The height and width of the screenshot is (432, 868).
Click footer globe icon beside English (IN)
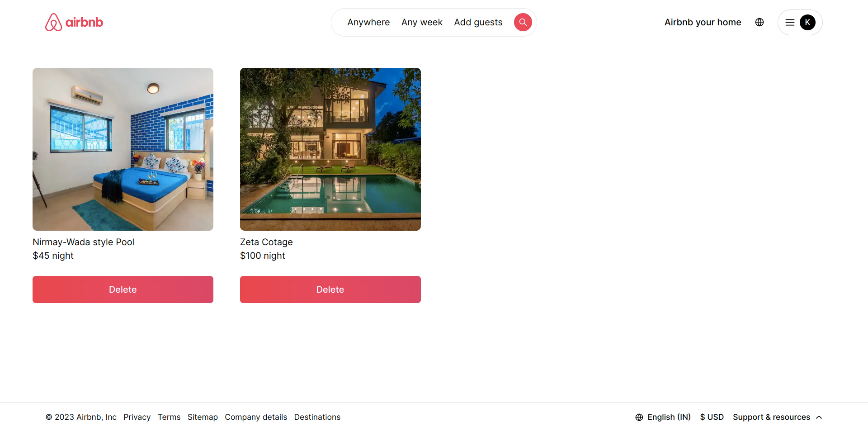click(639, 417)
